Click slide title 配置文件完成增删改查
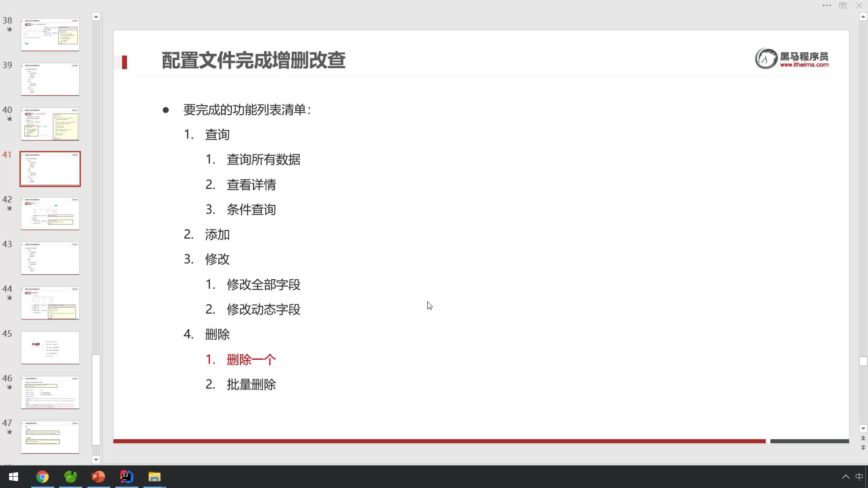Viewport: 868px width, 488px height. click(254, 60)
